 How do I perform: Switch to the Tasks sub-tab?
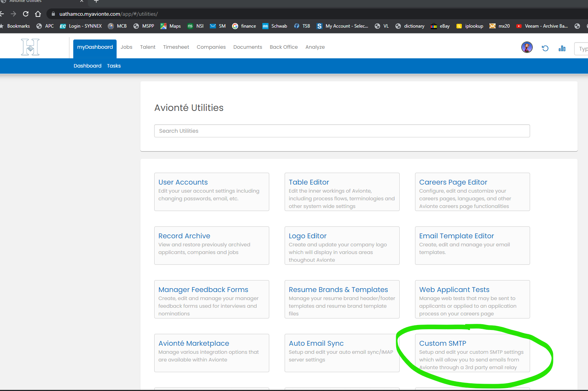(114, 66)
